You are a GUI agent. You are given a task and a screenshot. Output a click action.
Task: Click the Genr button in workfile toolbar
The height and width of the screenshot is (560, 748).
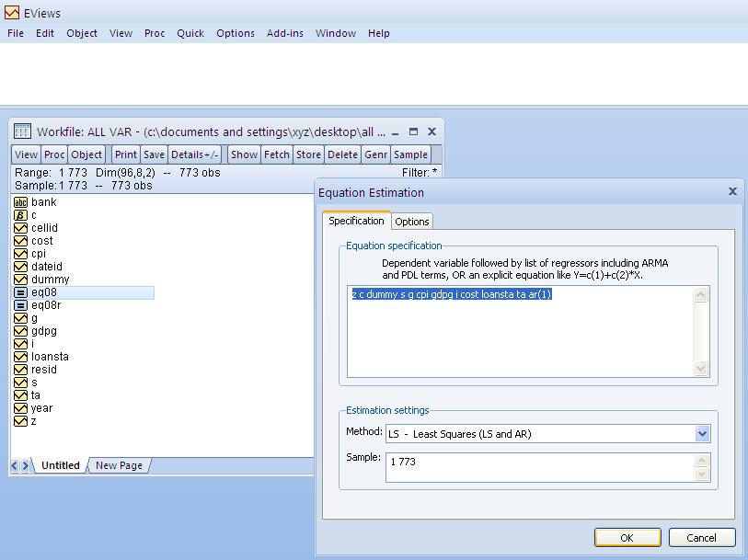click(376, 154)
